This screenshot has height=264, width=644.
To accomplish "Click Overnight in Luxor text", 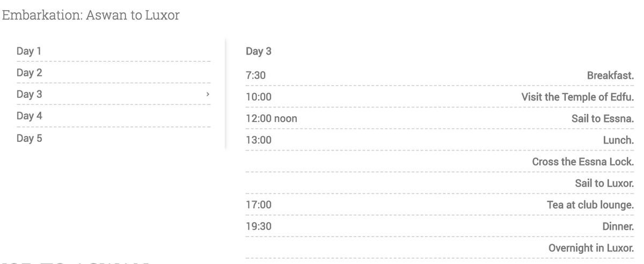I will click(591, 248).
